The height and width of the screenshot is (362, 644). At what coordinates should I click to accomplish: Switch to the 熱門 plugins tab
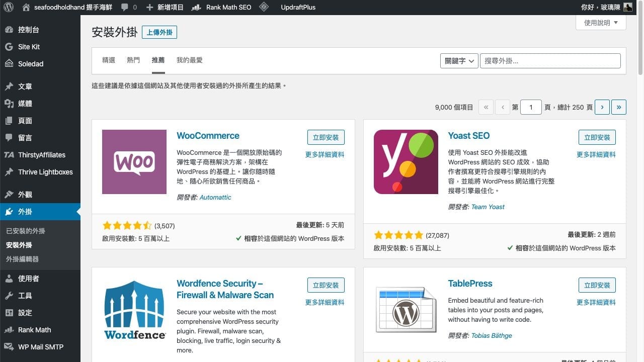coord(133,60)
